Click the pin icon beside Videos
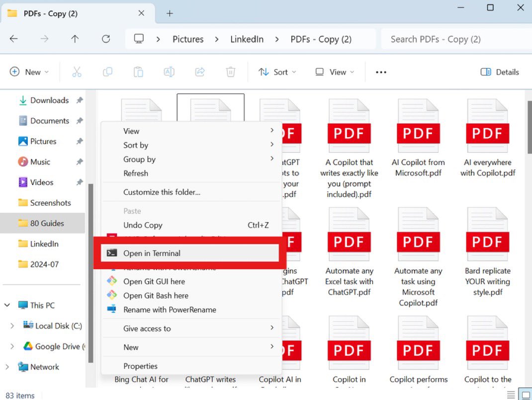The width and height of the screenshot is (532, 400). point(80,182)
